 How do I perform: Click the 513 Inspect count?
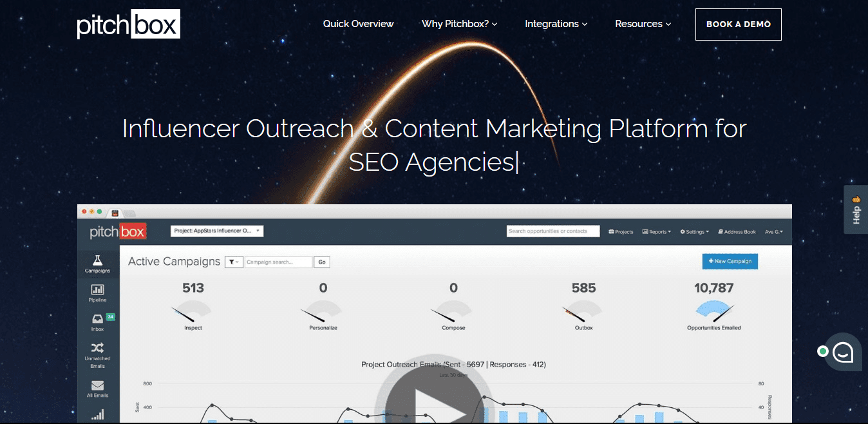point(193,288)
